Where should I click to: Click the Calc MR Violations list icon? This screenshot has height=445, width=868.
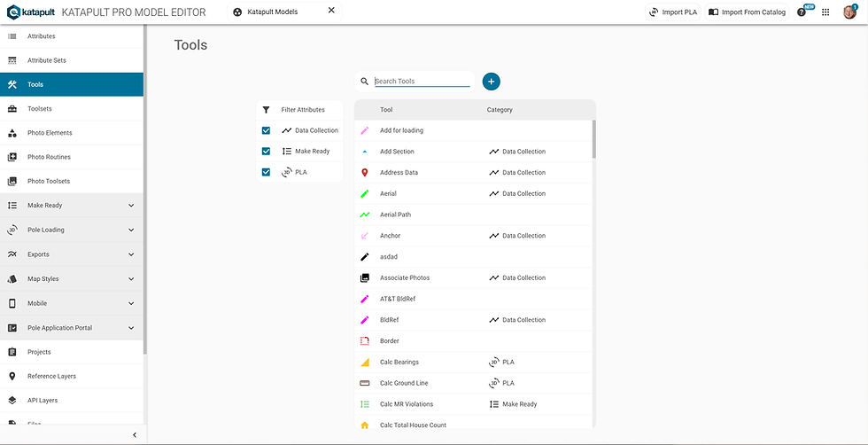coord(364,404)
